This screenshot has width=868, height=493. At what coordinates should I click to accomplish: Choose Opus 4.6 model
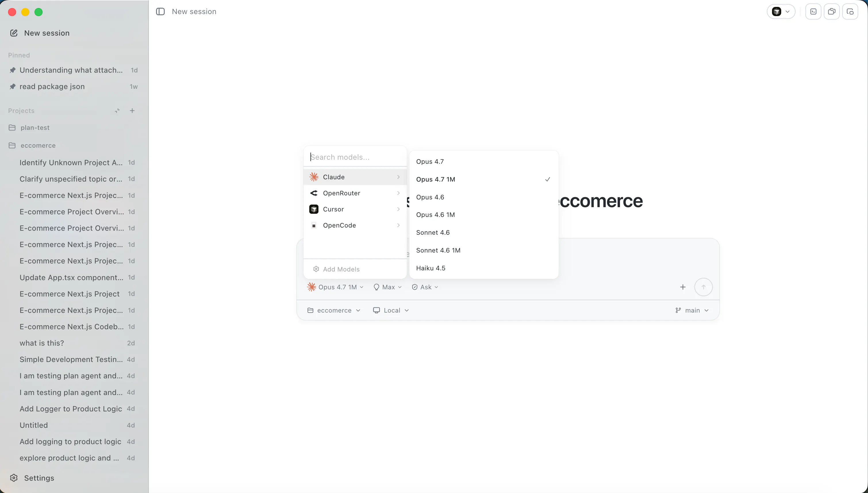click(484, 197)
